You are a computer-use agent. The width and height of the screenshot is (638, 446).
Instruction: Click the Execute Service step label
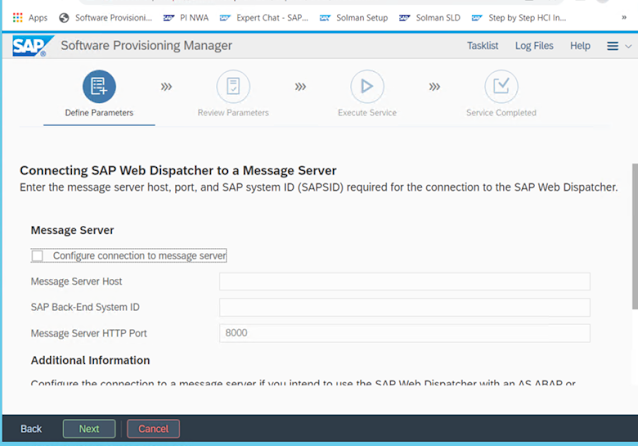point(367,113)
